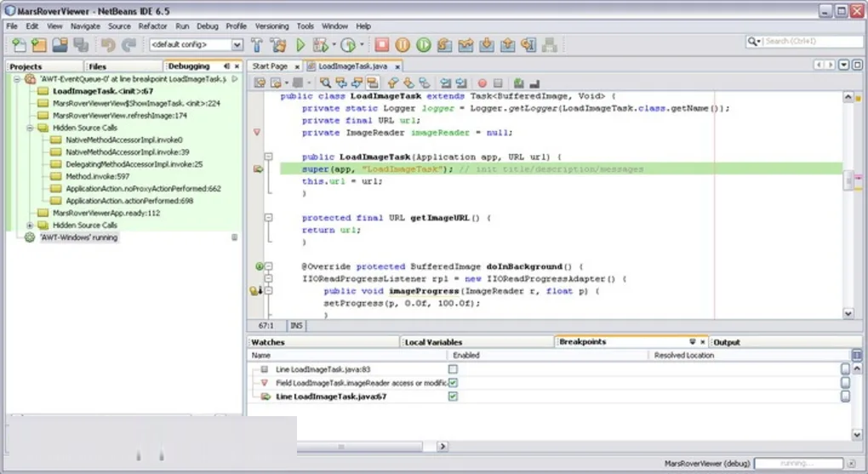Click the editor Shift Line Left icon
868x474 pixels.
(x=446, y=83)
